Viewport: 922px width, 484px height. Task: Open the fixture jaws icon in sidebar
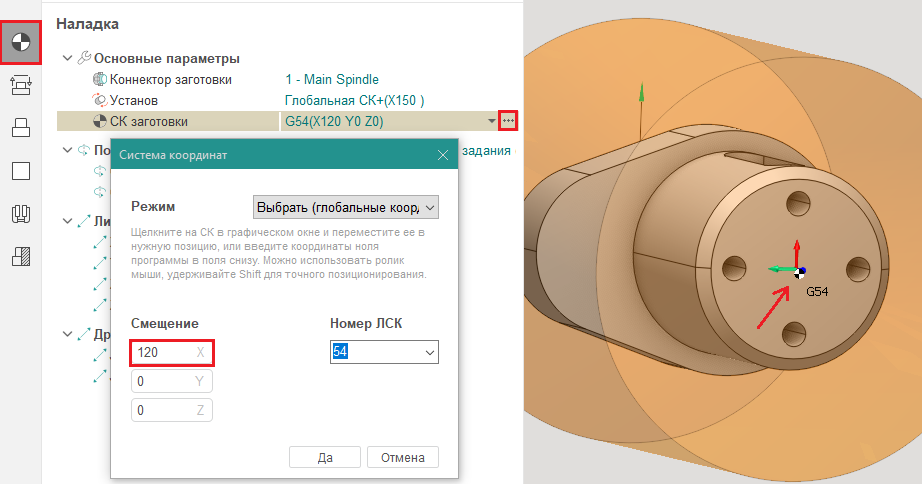click(21, 213)
